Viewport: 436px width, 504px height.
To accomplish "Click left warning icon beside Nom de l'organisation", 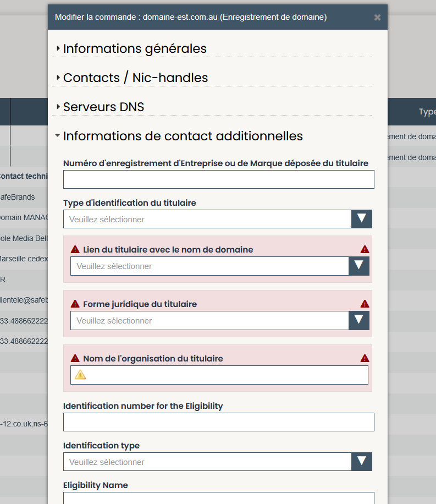I will [x=75, y=358].
